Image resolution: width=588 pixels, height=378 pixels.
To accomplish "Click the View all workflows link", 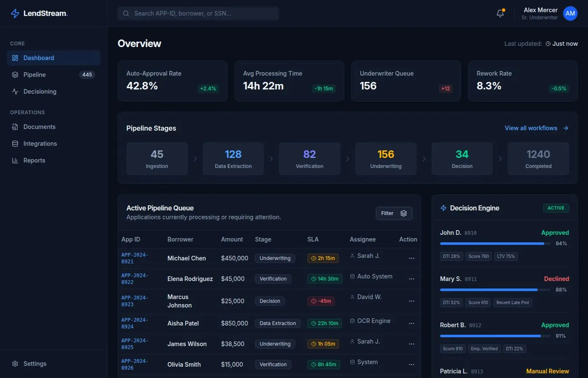I will point(536,128).
